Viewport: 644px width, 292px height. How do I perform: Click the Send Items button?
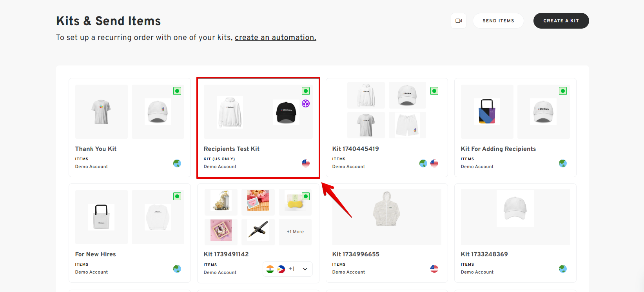click(x=498, y=21)
